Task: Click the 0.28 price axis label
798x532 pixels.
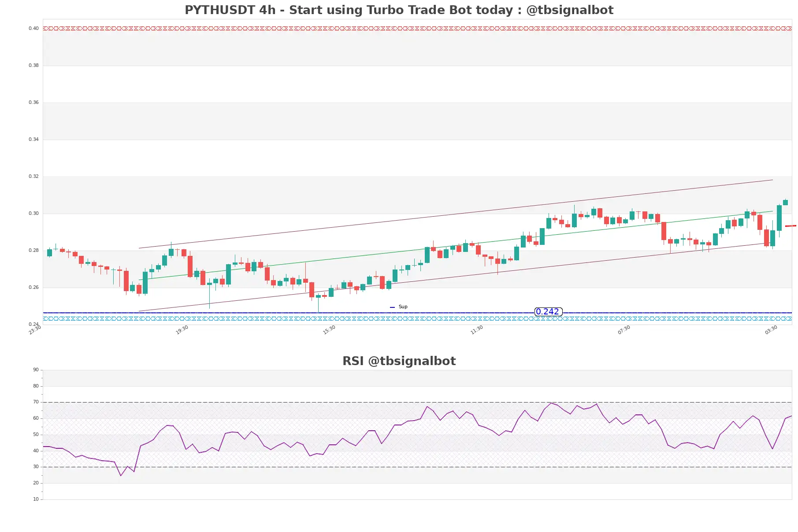Action: click(x=33, y=251)
